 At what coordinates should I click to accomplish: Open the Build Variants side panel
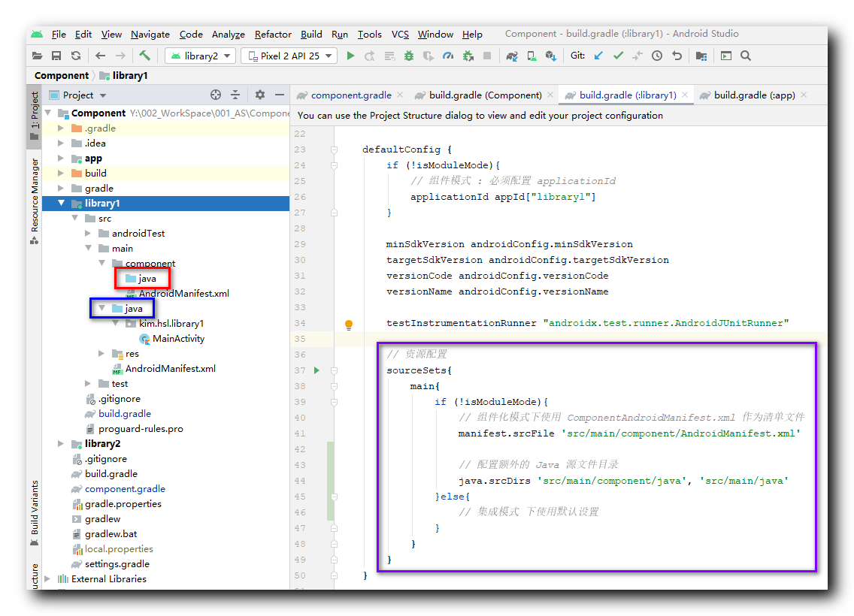[x=35, y=512]
